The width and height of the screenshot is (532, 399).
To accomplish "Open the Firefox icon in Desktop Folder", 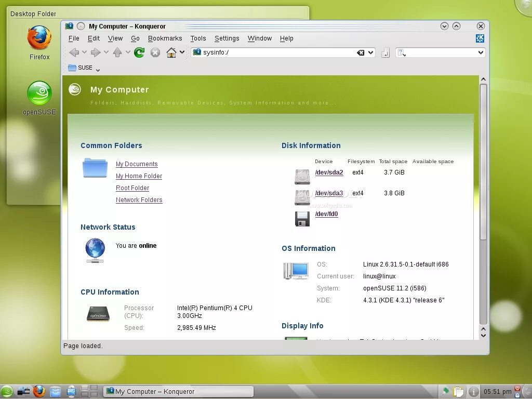I will pos(39,37).
